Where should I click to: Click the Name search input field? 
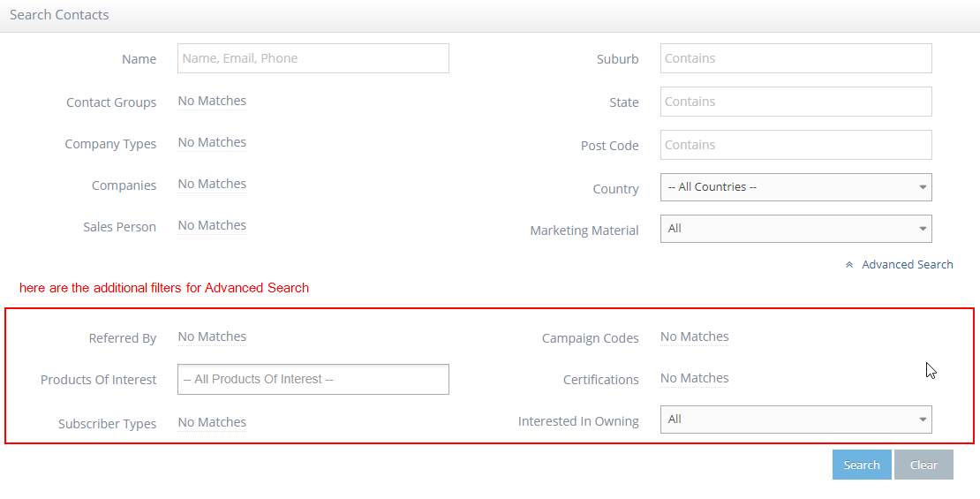tap(313, 58)
